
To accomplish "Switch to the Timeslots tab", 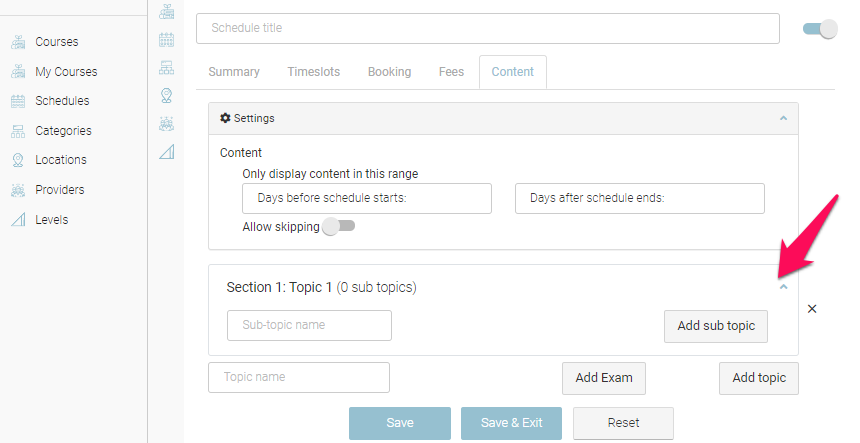I will point(313,72).
